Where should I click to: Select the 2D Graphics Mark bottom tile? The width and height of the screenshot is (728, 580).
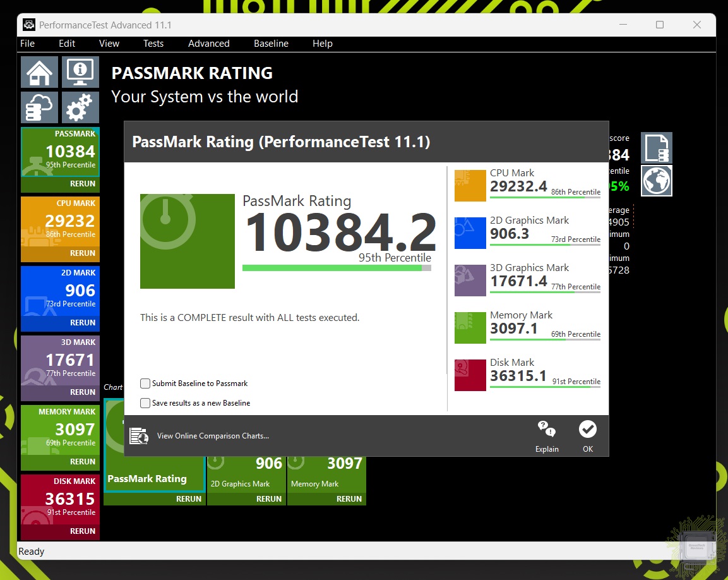click(246, 474)
